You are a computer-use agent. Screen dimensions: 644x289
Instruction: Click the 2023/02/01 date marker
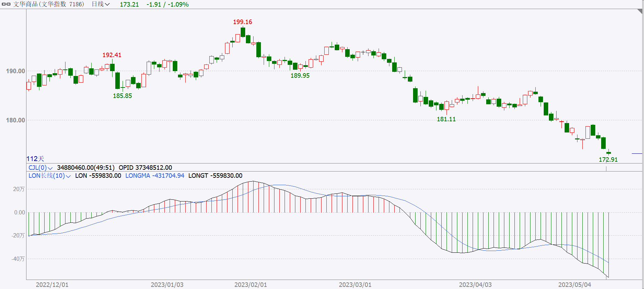tap(251, 285)
